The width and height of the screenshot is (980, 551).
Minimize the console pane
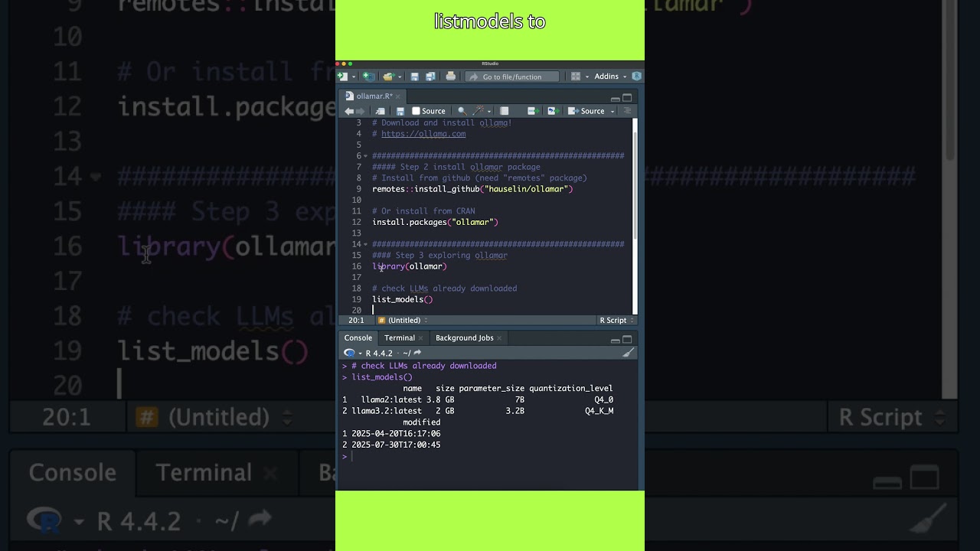[615, 341]
